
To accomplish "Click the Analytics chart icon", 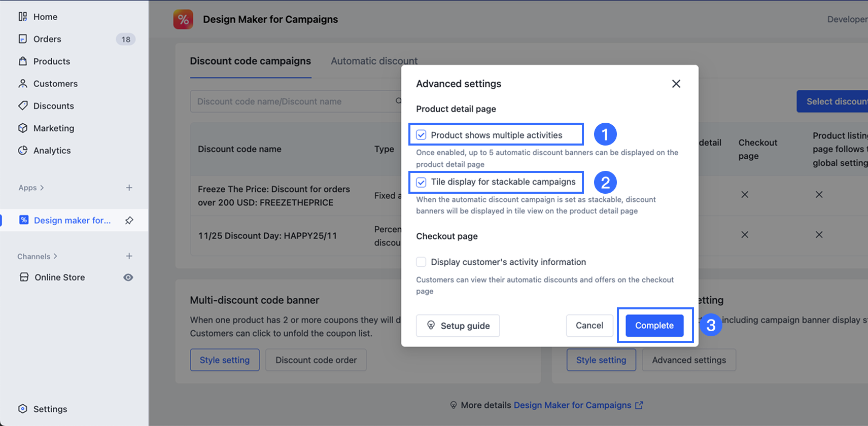I will click(23, 151).
